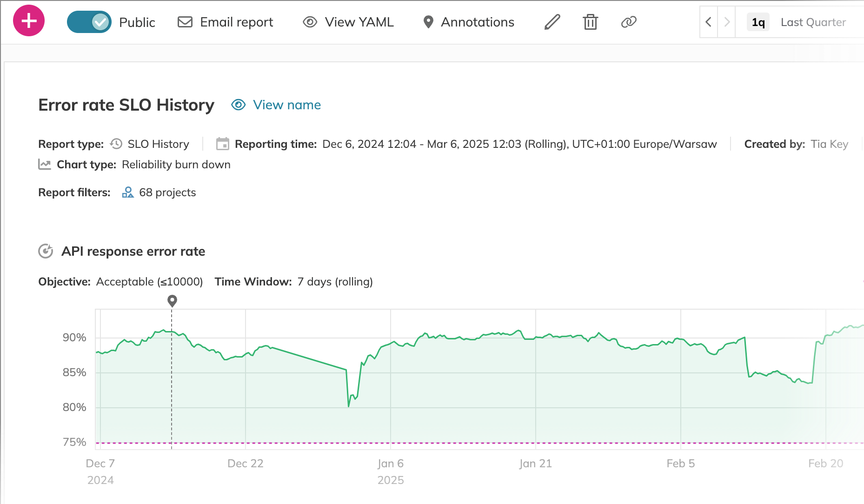Click 'Reliability burn down' chart type text
Image resolution: width=864 pixels, height=504 pixels.
[176, 165]
